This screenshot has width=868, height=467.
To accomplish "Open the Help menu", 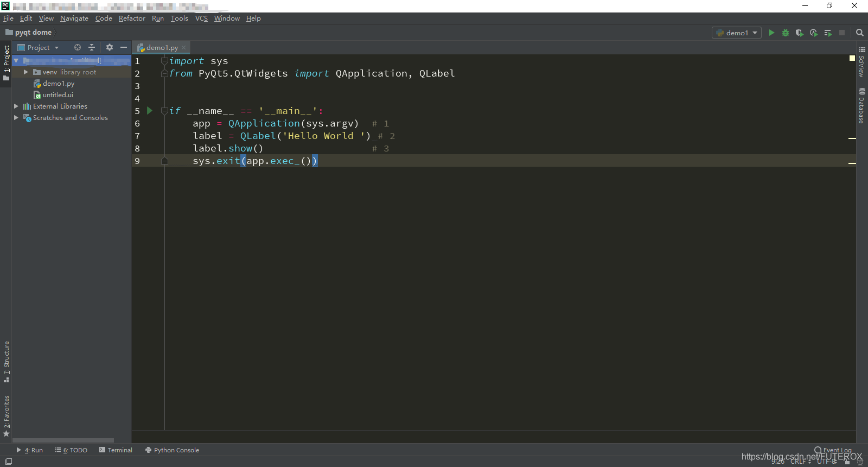I will [253, 18].
